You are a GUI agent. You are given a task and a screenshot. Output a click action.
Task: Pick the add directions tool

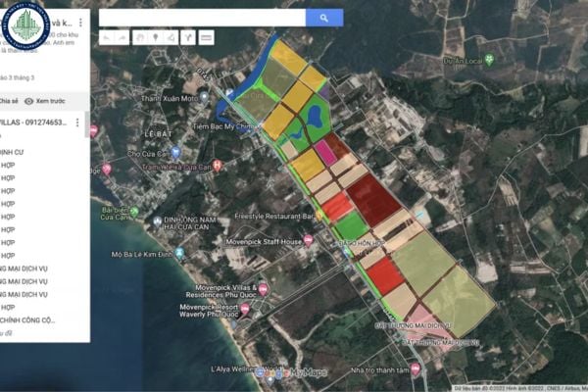pos(187,38)
